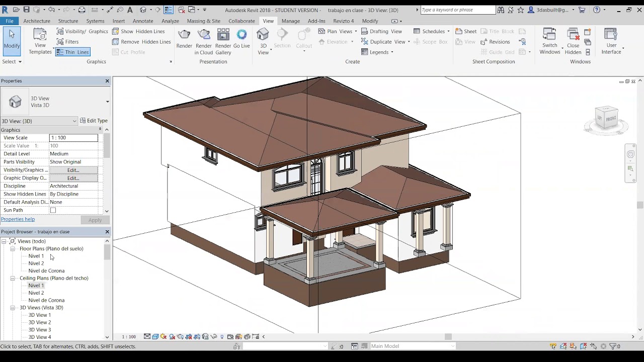
Task: Open the File tab
Action: (10, 21)
